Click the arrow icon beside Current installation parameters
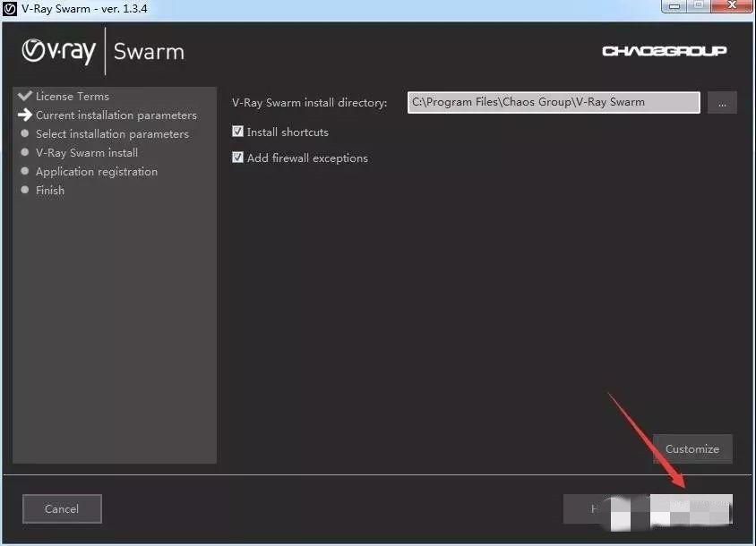 click(x=24, y=115)
